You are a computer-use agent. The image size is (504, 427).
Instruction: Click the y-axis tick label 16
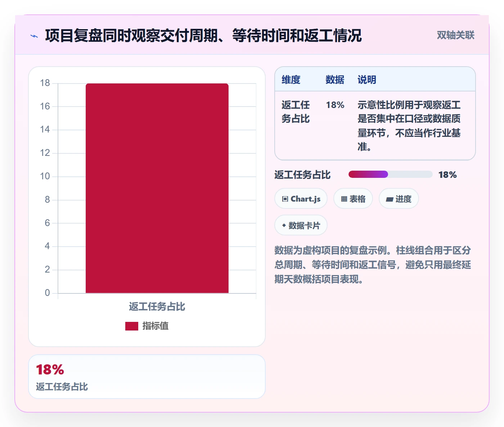[45, 106]
